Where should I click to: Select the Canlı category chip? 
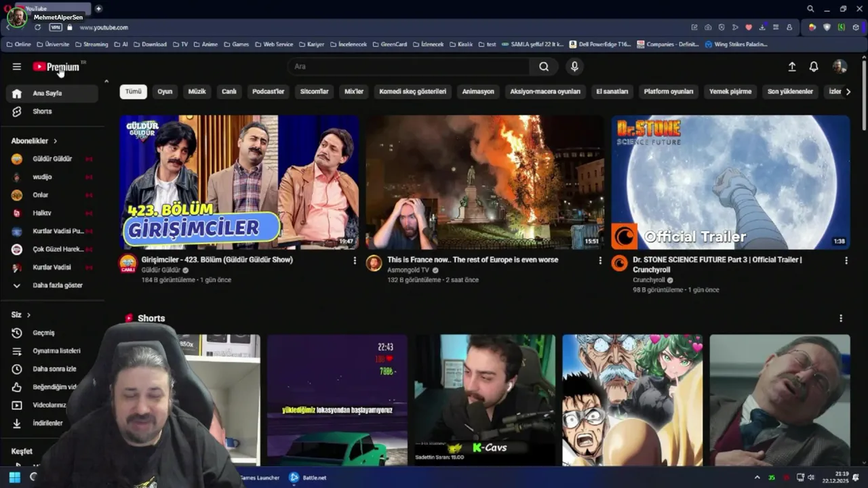click(x=229, y=91)
